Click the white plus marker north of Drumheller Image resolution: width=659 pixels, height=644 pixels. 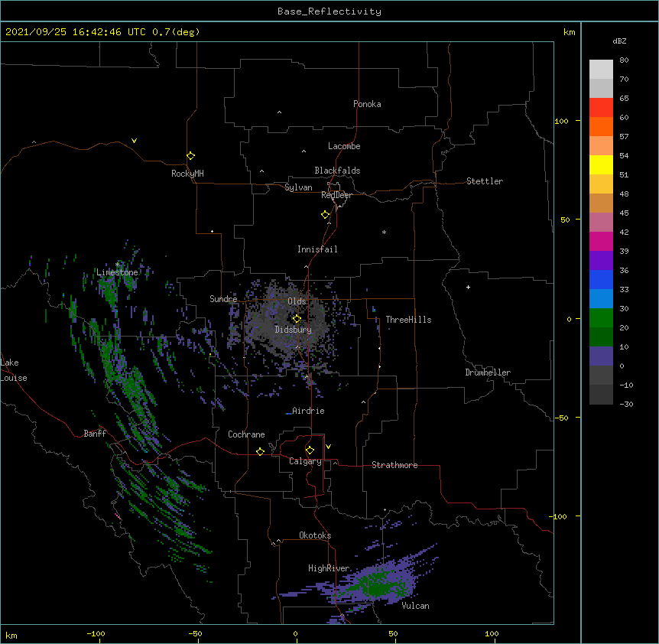[x=468, y=287]
